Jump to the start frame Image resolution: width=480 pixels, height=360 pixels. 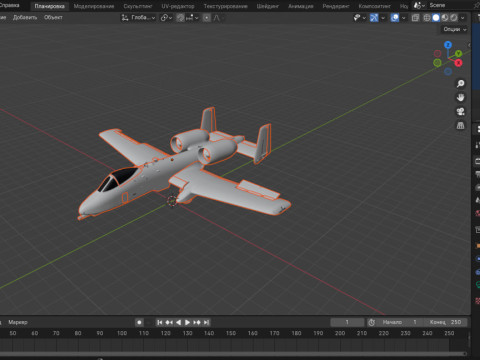point(160,322)
